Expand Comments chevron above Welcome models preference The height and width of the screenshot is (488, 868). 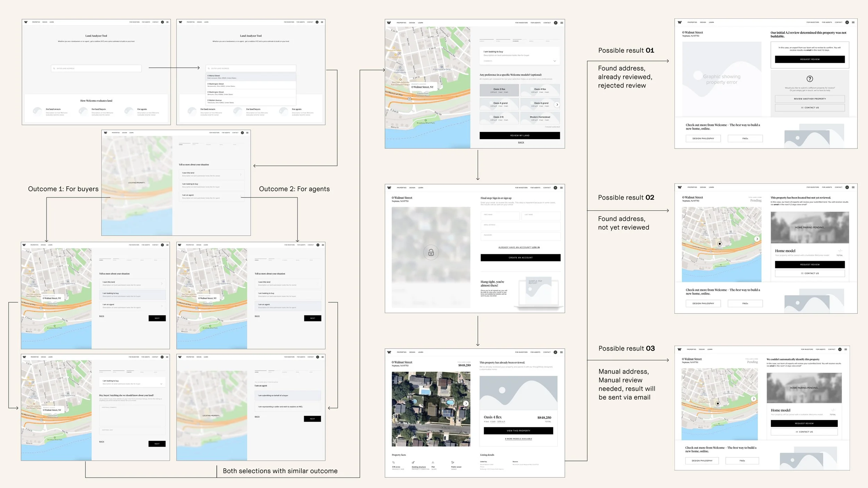(x=554, y=61)
